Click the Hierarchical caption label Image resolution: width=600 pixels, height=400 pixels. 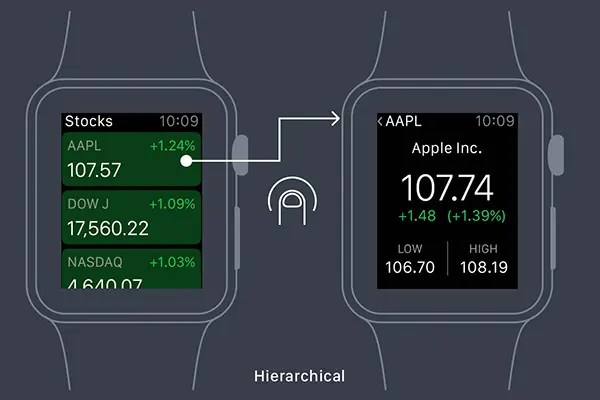pyautogui.click(x=300, y=376)
